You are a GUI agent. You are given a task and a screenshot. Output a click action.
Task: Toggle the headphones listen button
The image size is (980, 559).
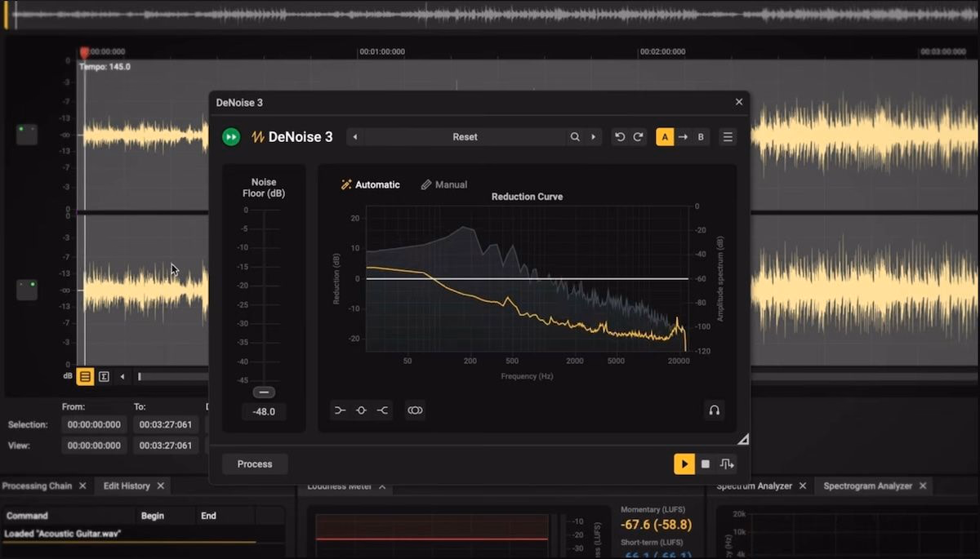point(715,410)
